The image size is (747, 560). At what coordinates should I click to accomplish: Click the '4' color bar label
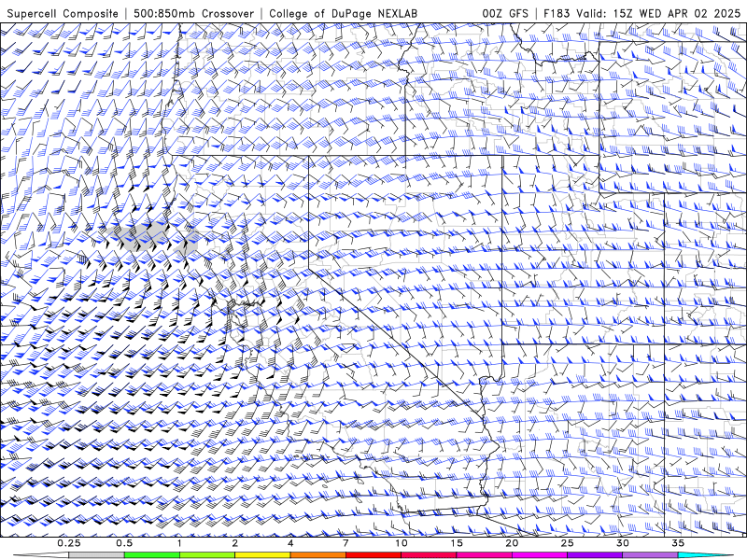tap(290, 543)
